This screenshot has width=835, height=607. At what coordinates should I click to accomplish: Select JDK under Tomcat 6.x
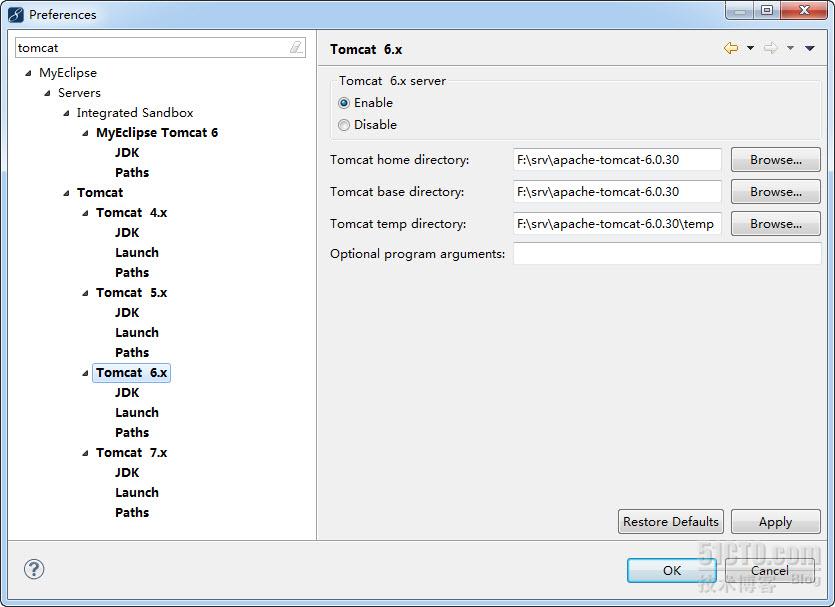click(x=127, y=393)
